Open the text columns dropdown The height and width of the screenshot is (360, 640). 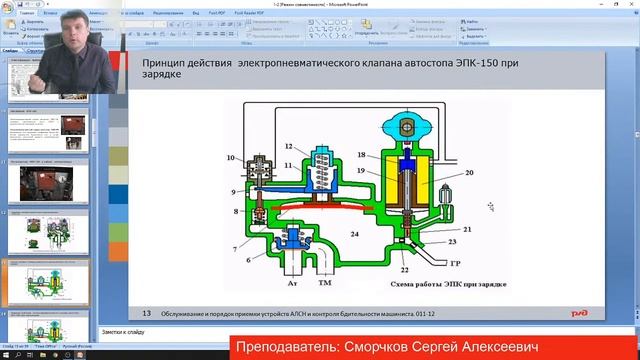click(232, 34)
